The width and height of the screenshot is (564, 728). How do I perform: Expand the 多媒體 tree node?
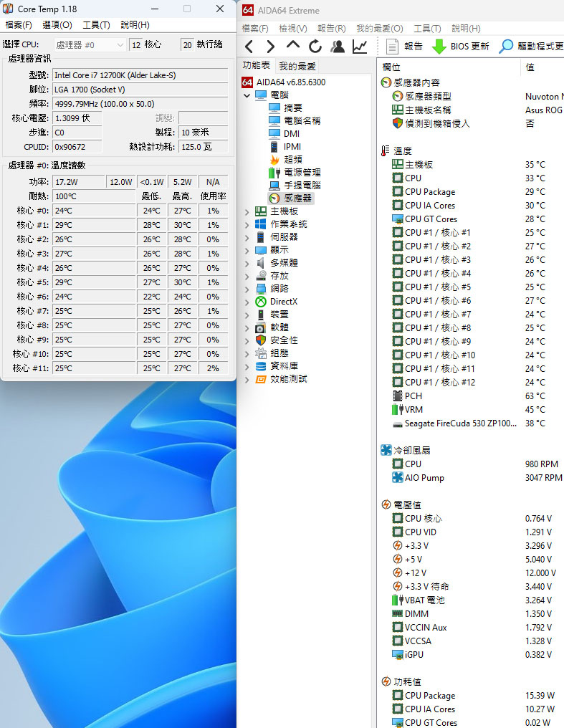click(x=247, y=263)
